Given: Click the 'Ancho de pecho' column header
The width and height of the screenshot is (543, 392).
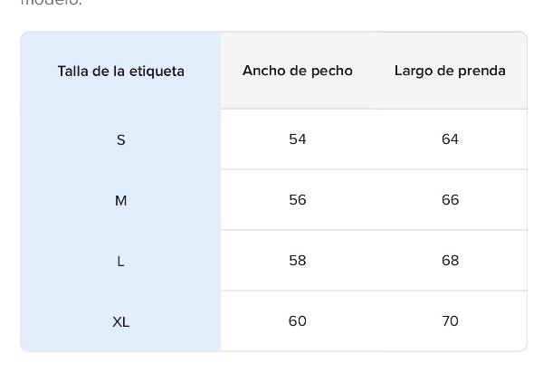Looking at the screenshot, I should (x=298, y=71).
